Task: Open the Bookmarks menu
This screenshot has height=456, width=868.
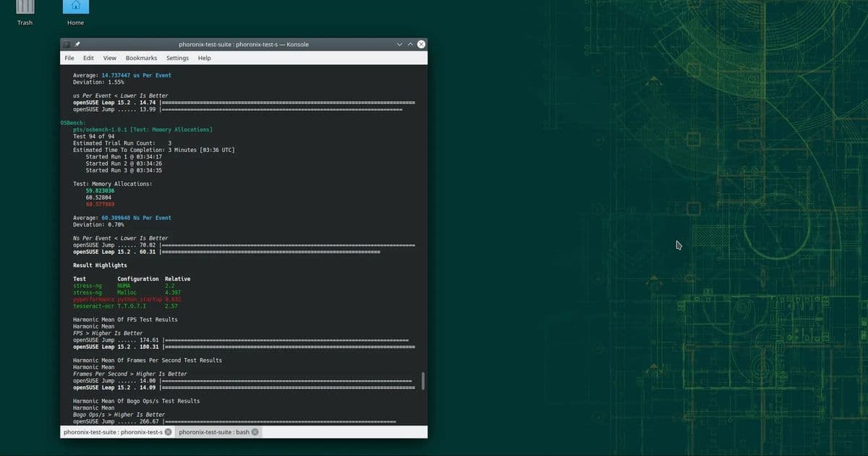Action: pos(141,57)
